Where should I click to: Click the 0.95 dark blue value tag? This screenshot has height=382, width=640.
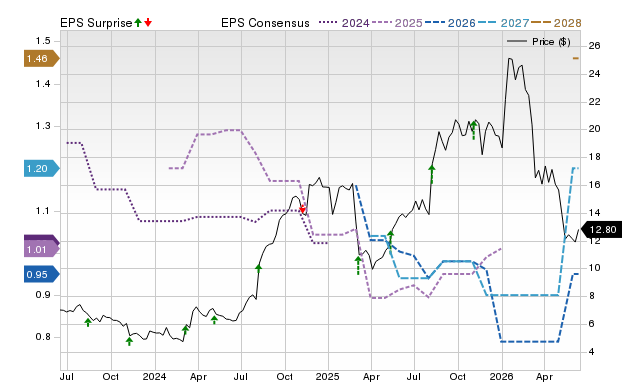coord(42,274)
